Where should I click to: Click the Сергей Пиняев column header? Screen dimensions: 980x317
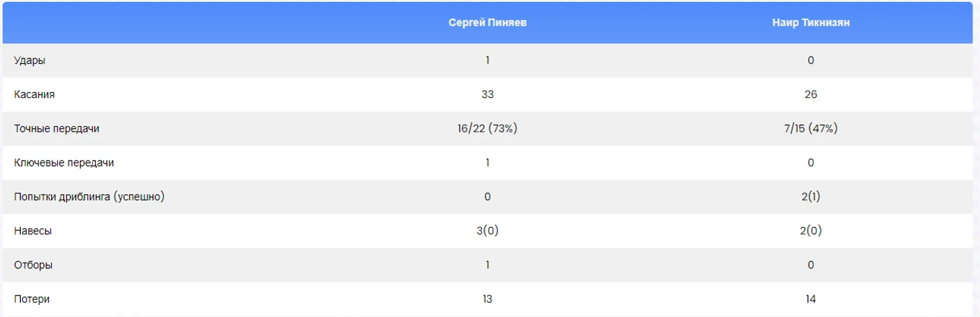pos(487,23)
